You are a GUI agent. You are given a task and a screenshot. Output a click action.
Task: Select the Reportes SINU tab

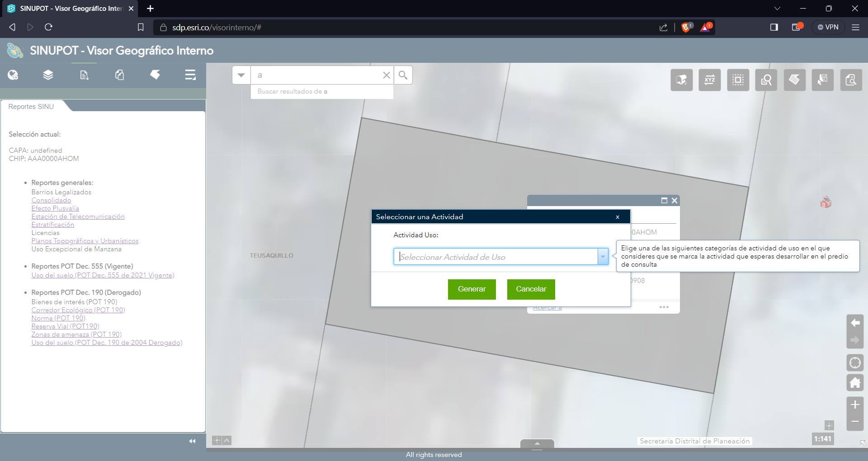point(31,107)
